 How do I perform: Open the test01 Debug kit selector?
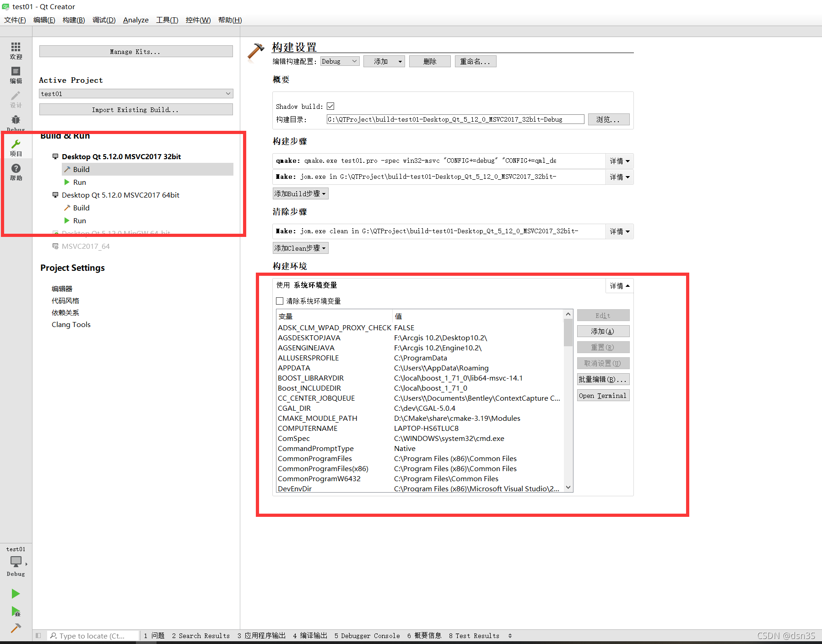[x=16, y=561]
